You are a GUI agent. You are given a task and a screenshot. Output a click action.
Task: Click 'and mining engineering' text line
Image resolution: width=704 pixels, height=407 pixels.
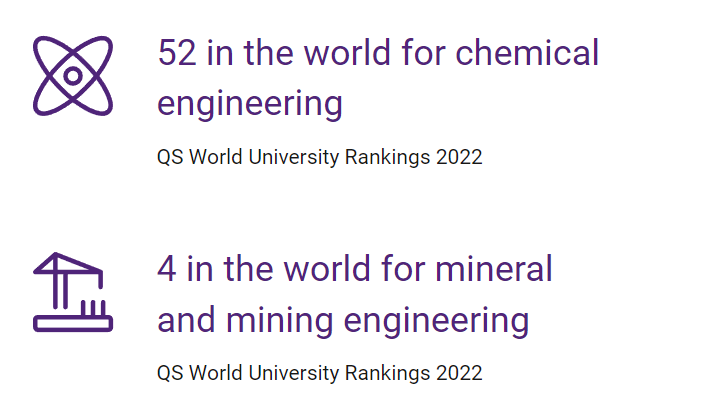pos(343,321)
